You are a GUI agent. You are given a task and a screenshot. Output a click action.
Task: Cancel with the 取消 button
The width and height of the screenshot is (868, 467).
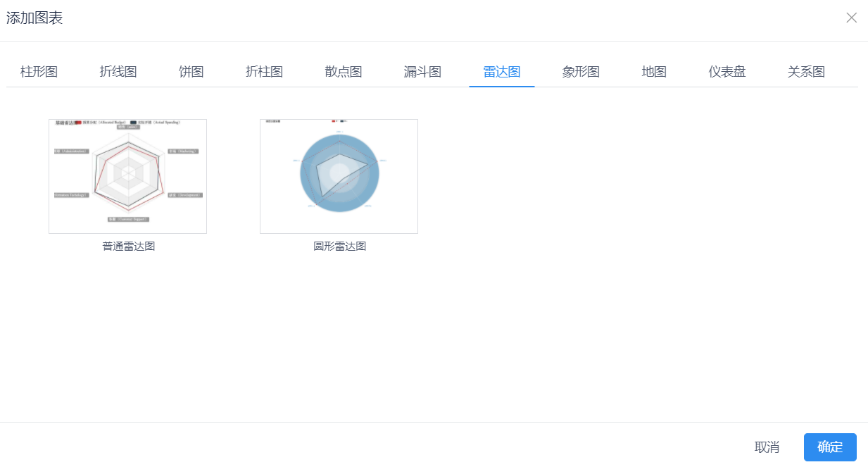(767, 447)
